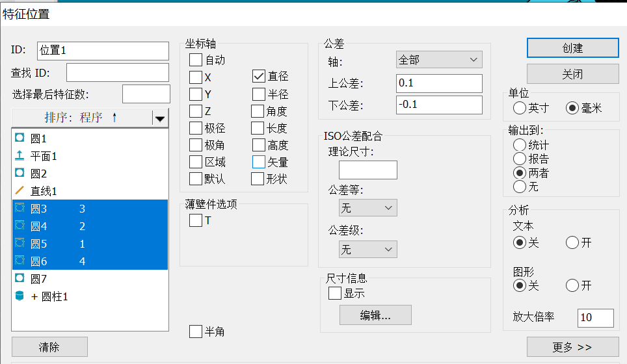This screenshot has width=627, height=364.
Task: Select the 圆1 circle feature icon
Action: [x=19, y=138]
